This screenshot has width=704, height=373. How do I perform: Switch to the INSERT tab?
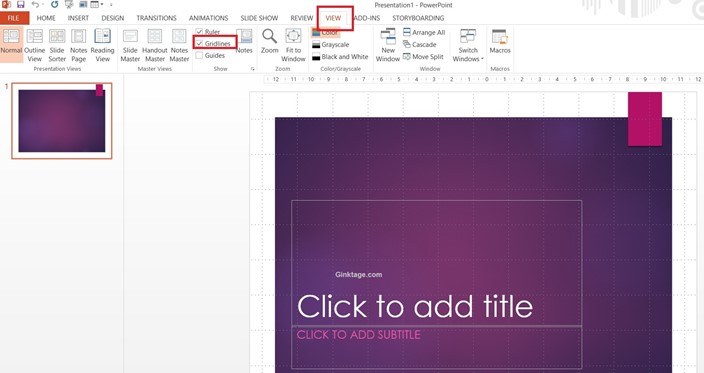point(78,18)
